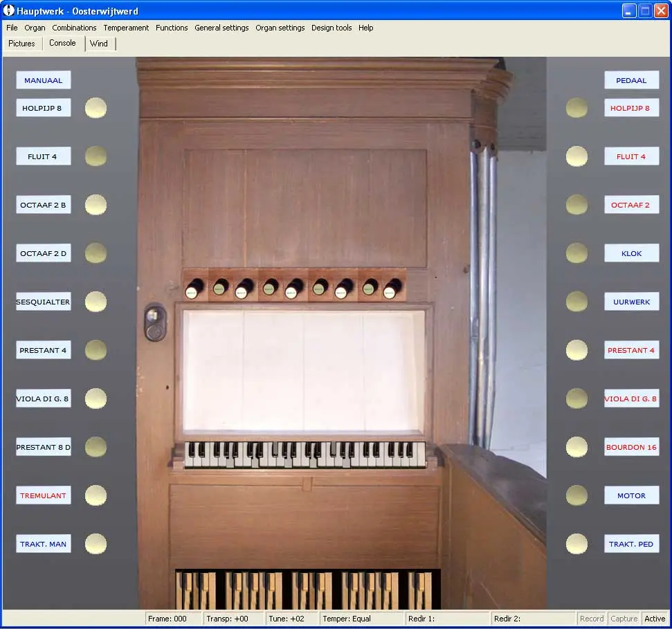This screenshot has width=672, height=629.
Task: Click the round indicator next to UURWERK
Action: [576, 302]
